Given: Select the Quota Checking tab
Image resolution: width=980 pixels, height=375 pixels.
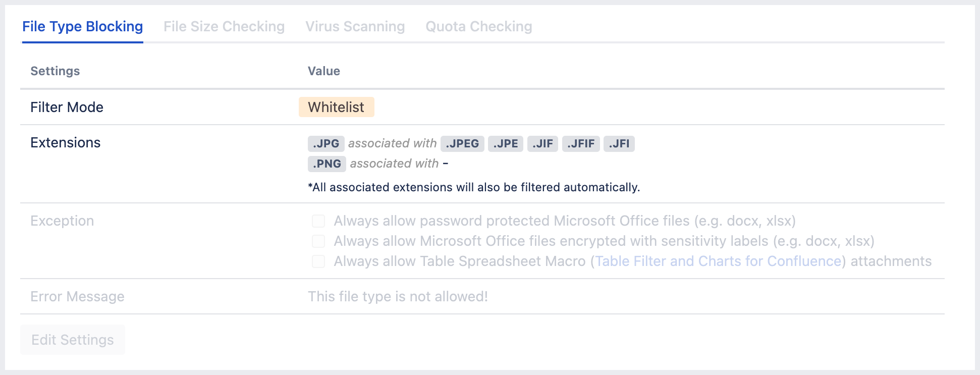Looking at the screenshot, I should pos(479,26).
